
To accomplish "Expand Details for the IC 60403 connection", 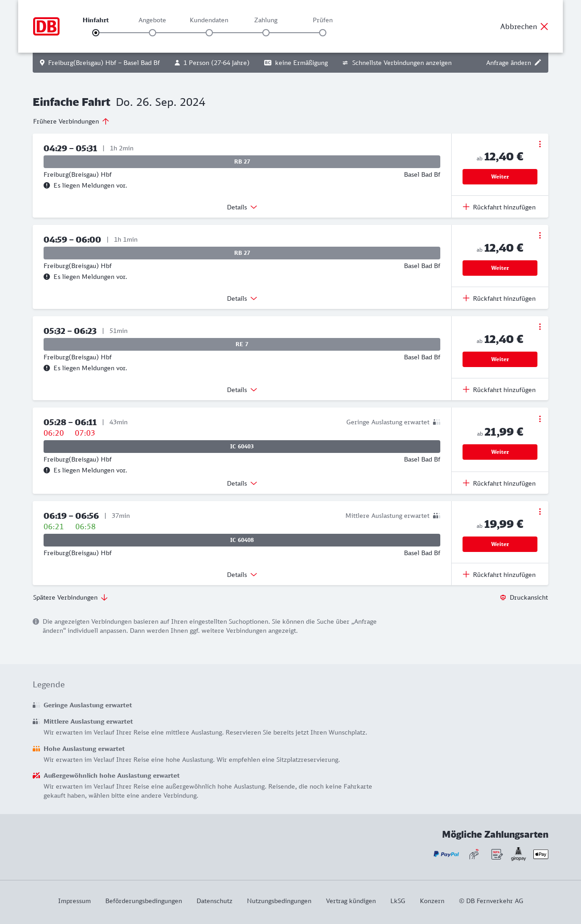I will coord(242,483).
